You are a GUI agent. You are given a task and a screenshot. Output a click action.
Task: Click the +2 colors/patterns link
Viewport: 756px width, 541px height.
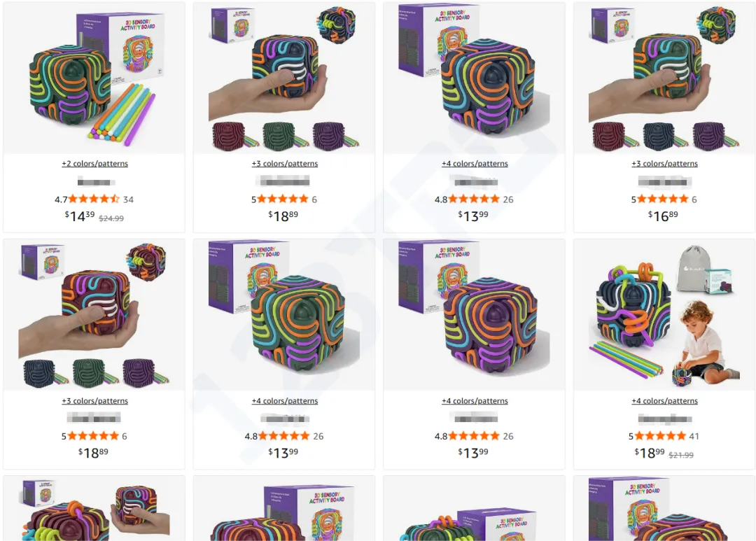95,164
